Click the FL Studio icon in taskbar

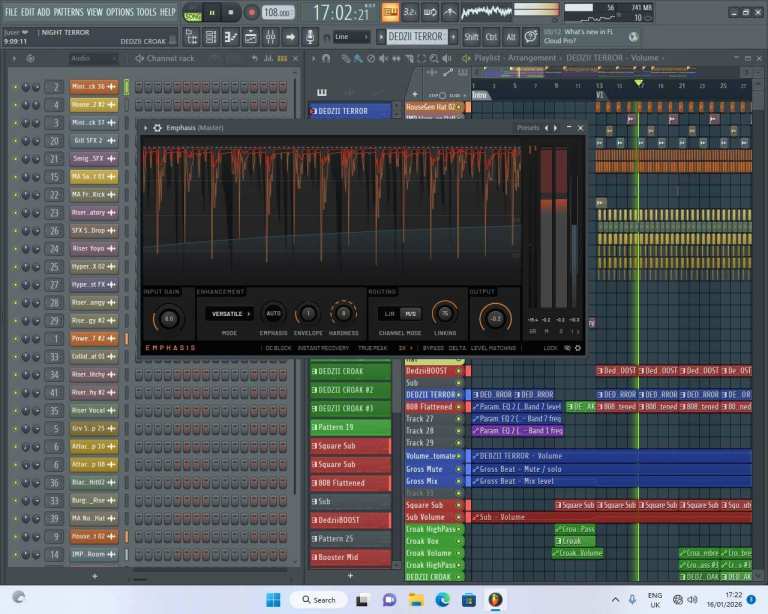[494, 600]
